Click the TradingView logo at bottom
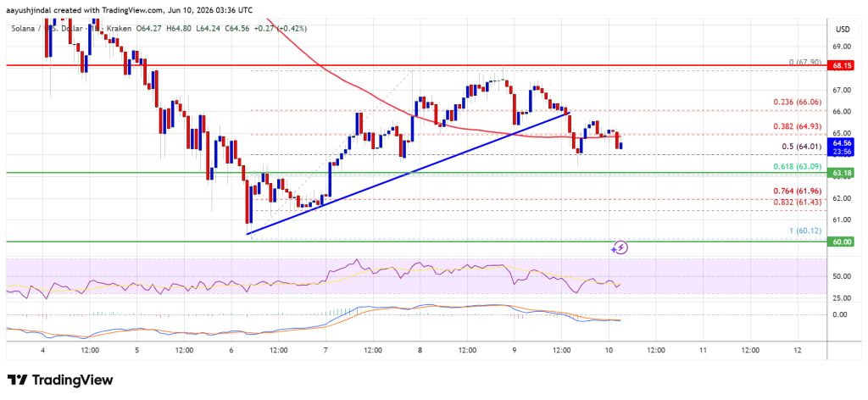This screenshot has height=400, width=868. pos(60,380)
